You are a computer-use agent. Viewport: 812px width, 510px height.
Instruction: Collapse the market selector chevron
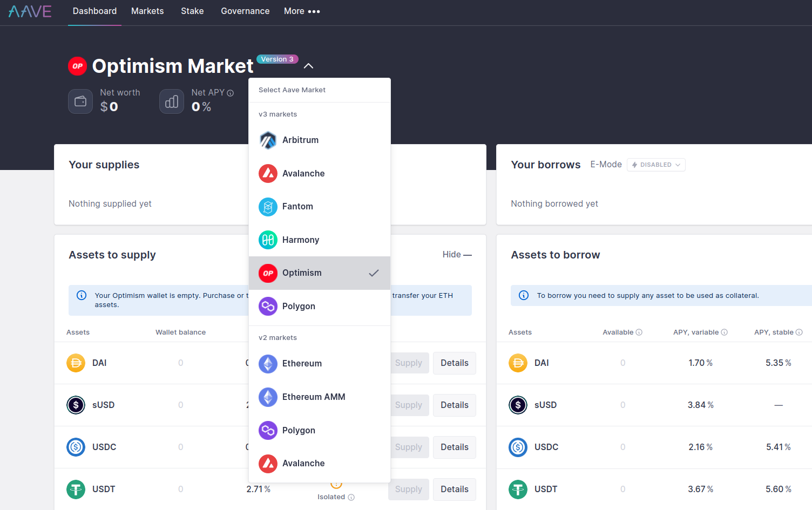pos(308,66)
